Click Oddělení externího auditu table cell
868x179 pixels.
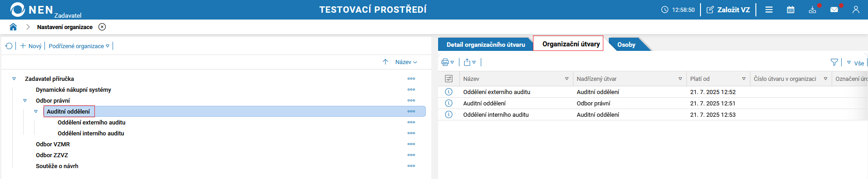(497, 92)
